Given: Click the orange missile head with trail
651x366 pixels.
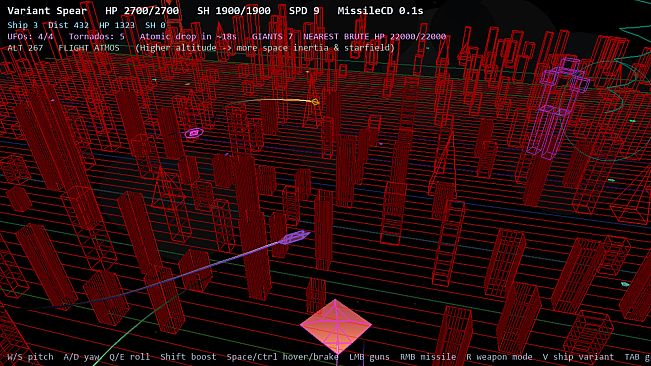Looking at the screenshot, I should (315, 102).
